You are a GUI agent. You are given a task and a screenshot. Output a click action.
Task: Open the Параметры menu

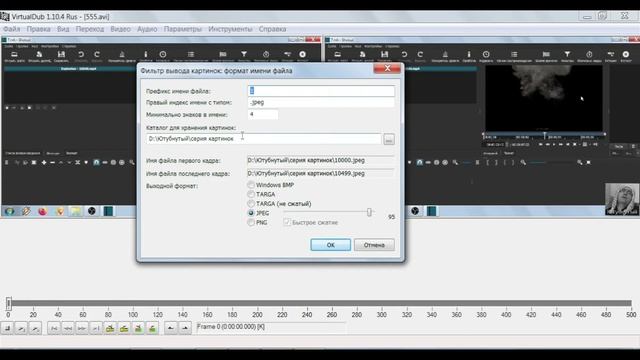(x=183, y=29)
